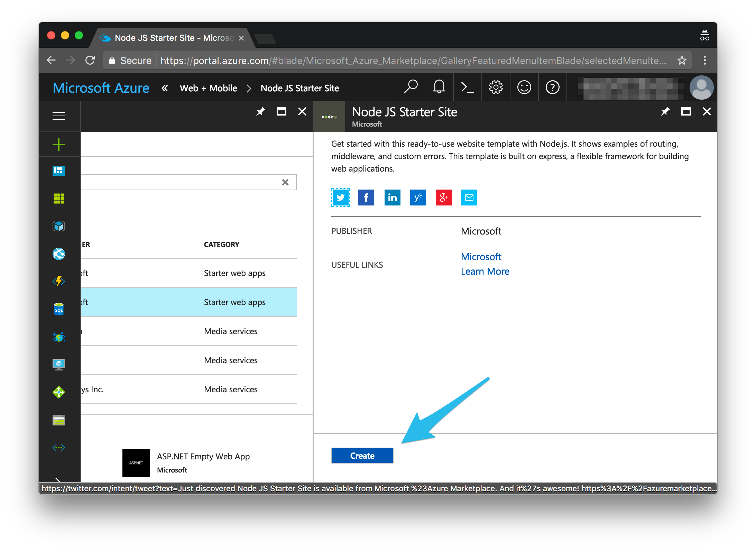The image size is (756, 550).
Task: Select Node JS Starter Site breadcrumb
Action: 300,88
